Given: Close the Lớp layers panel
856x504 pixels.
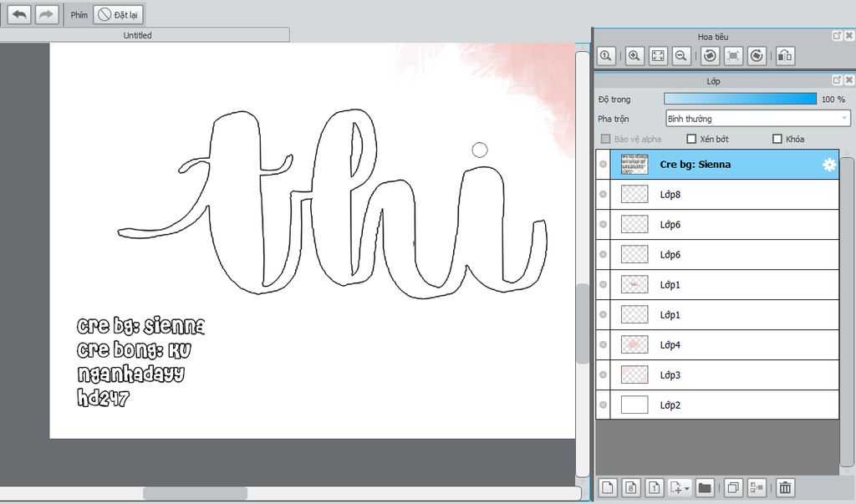Looking at the screenshot, I should pyautogui.click(x=849, y=80).
